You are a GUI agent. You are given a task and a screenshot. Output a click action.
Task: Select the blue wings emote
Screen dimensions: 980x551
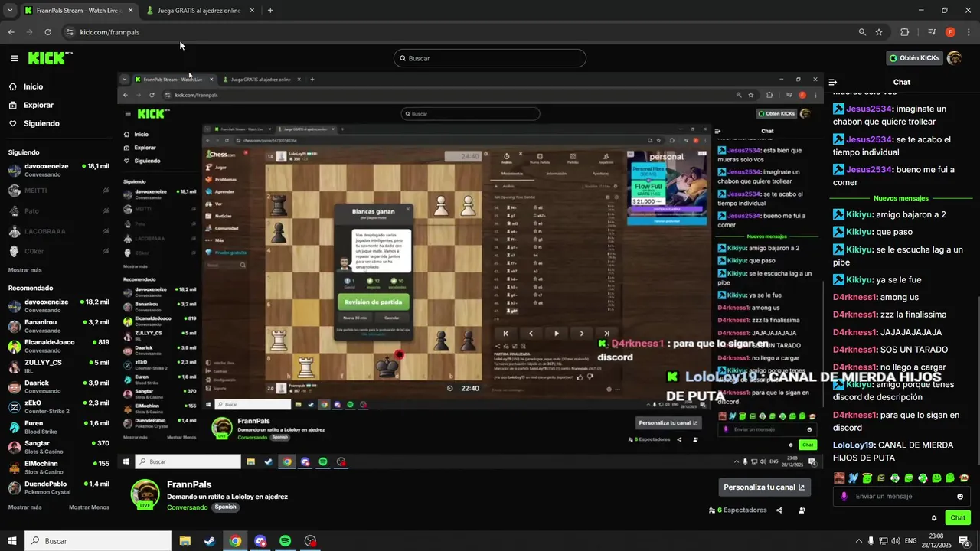click(x=853, y=478)
